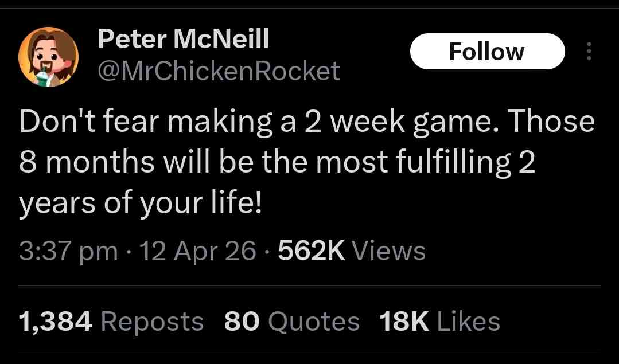The height and width of the screenshot is (364, 619).
Task: Click the Views label
Action: pos(389,251)
